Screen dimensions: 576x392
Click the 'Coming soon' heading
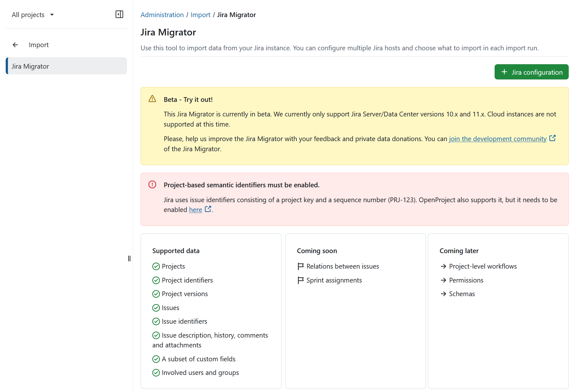[x=317, y=251]
